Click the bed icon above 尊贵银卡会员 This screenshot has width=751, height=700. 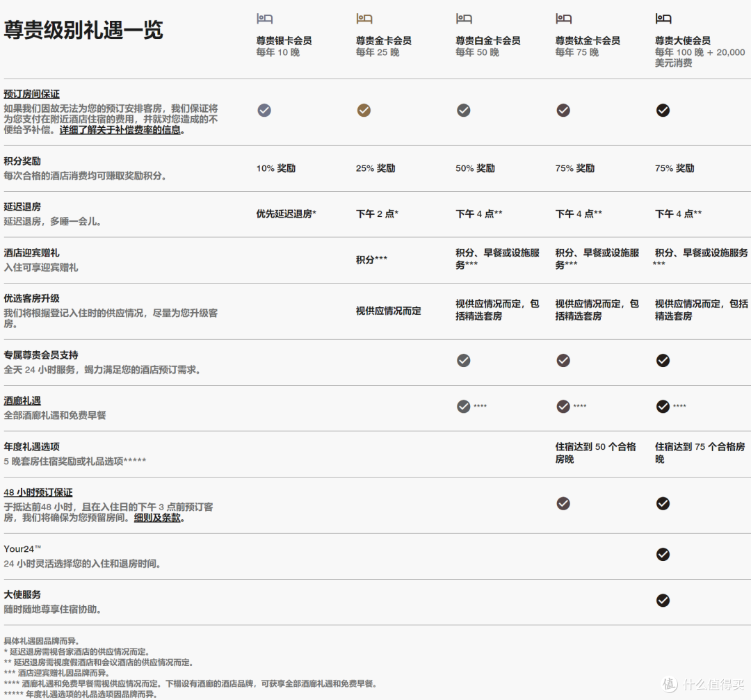coord(264,19)
